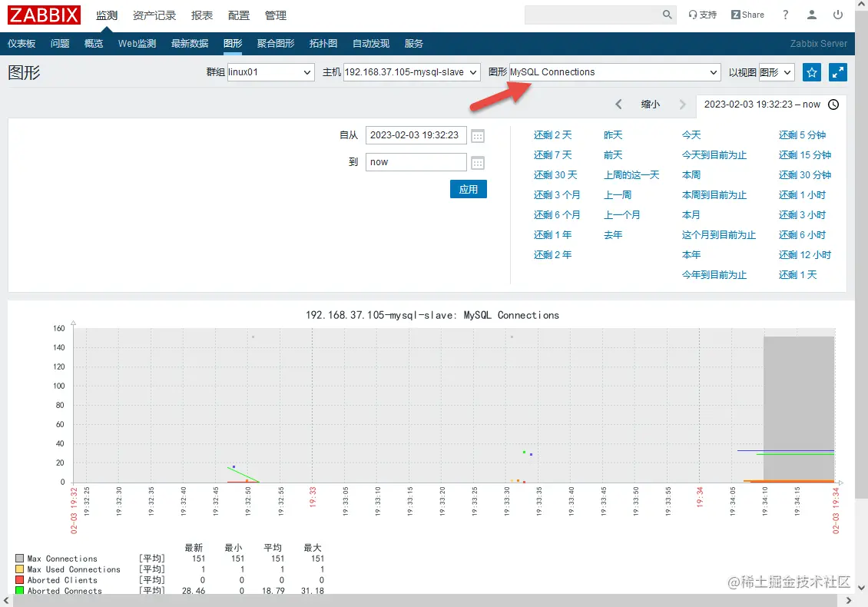The image size is (868, 607).
Task: Click the clock time selector icon
Action: point(833,104)
